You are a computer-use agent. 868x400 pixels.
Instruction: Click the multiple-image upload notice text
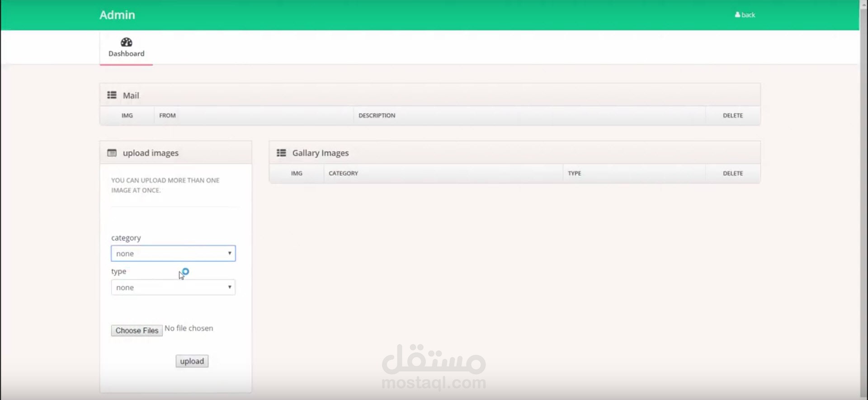(165, 185)
